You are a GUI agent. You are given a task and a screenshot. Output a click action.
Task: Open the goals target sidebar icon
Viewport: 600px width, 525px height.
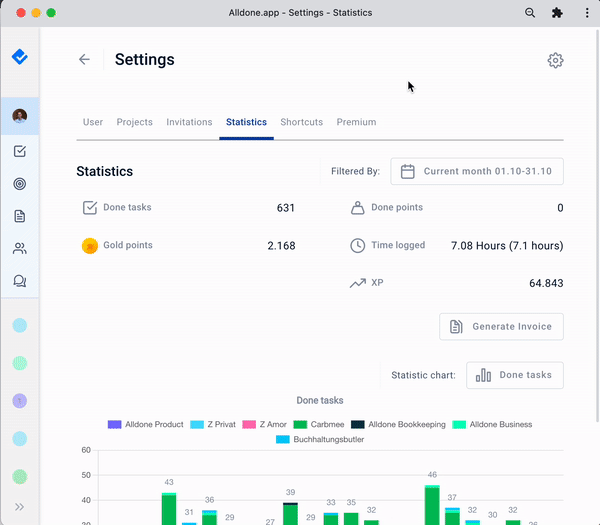tap(20, 184)
